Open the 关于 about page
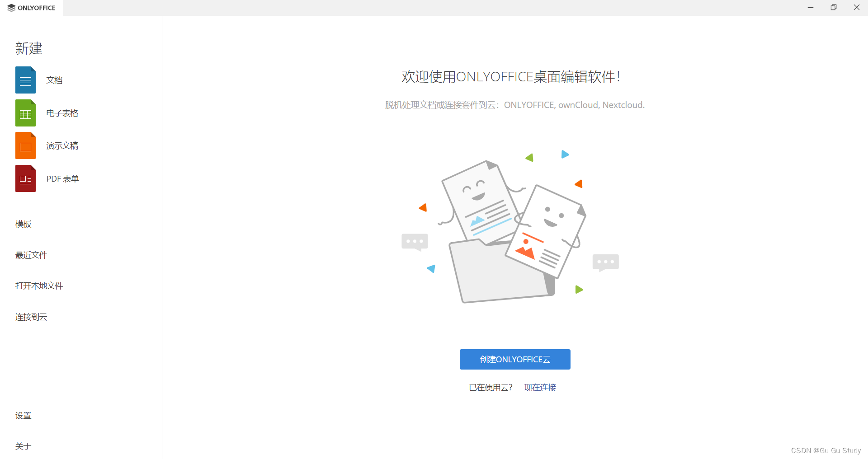Viewport: 868px width, 459px height. tap(24, 446)
